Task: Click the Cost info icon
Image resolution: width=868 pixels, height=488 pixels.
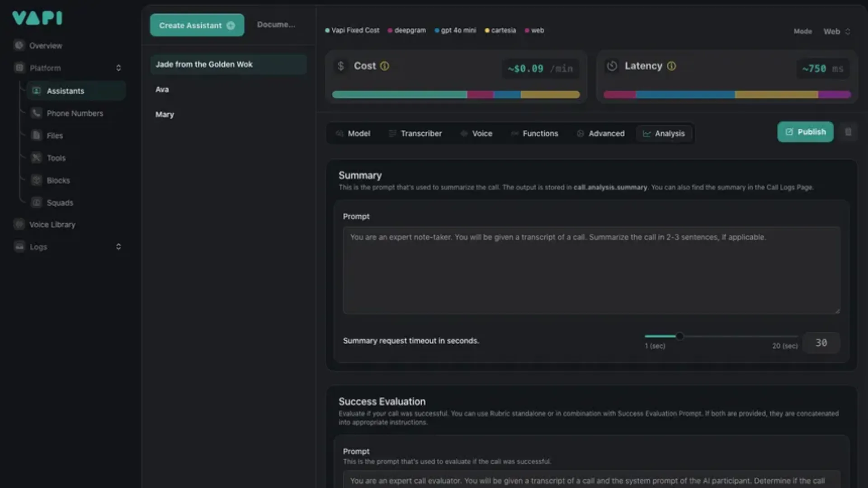Action: pos(384,66)
